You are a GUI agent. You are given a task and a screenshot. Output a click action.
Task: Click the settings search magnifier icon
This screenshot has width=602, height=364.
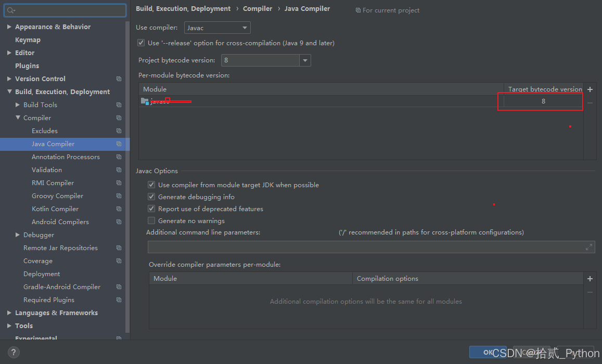pyautogui.click(x=10, y=10)
